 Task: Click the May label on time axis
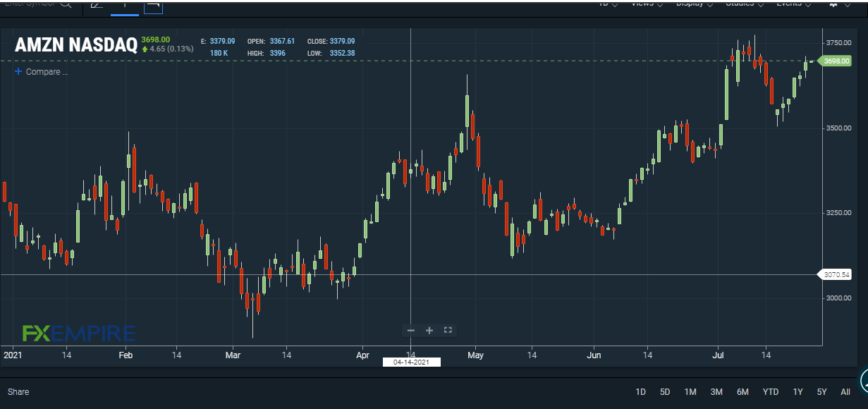point(475,355)
